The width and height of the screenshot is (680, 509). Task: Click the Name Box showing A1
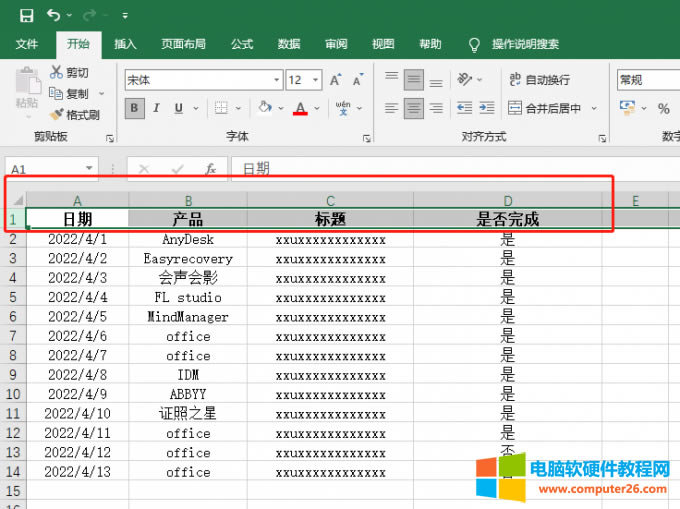pos(45,169)
